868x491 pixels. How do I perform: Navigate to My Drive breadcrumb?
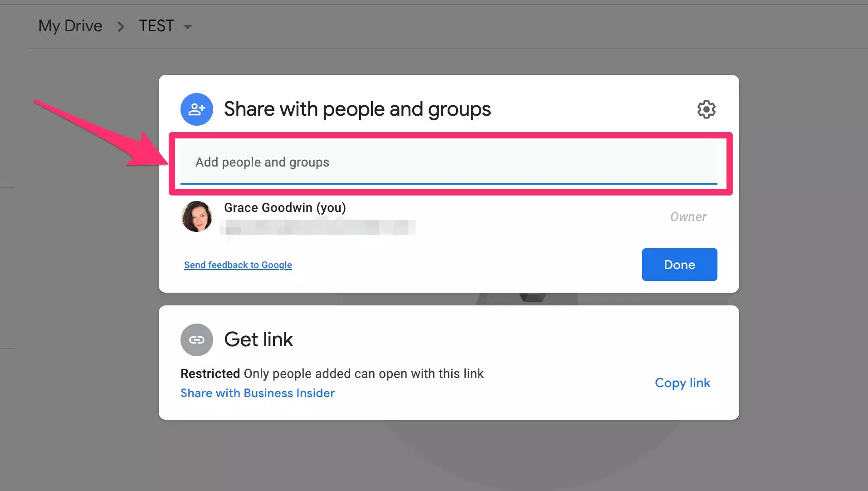pos(70,26)
